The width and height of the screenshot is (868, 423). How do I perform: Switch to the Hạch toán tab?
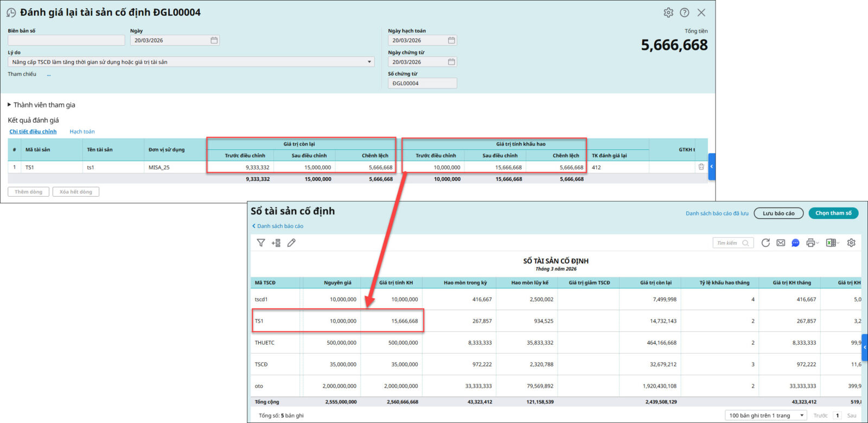82,131
